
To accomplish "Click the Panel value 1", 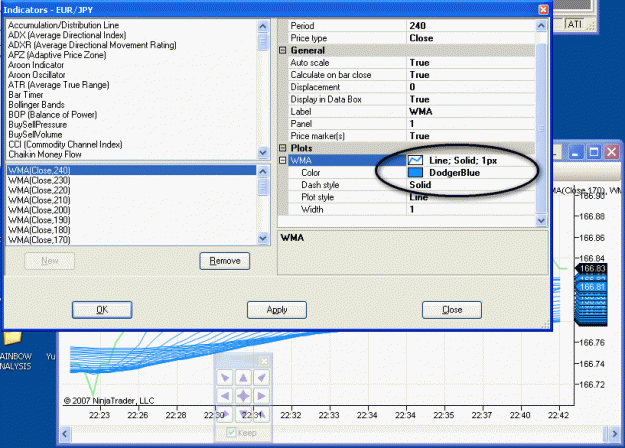I will (471, 124).
